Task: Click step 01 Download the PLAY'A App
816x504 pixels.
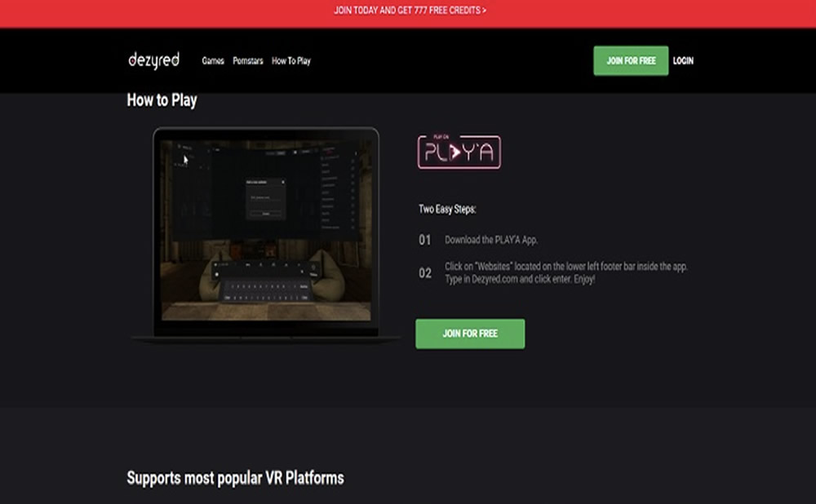Action: click(491, 241)
